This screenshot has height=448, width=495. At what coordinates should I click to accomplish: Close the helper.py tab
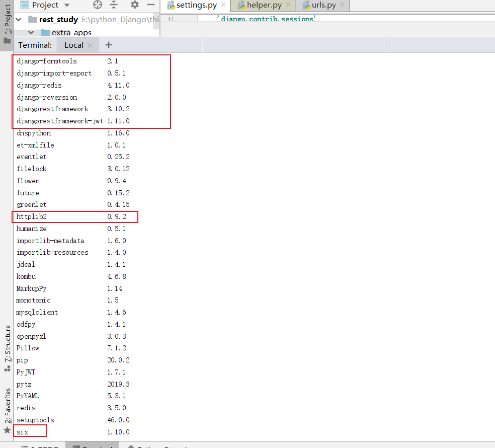click(288, 5)
